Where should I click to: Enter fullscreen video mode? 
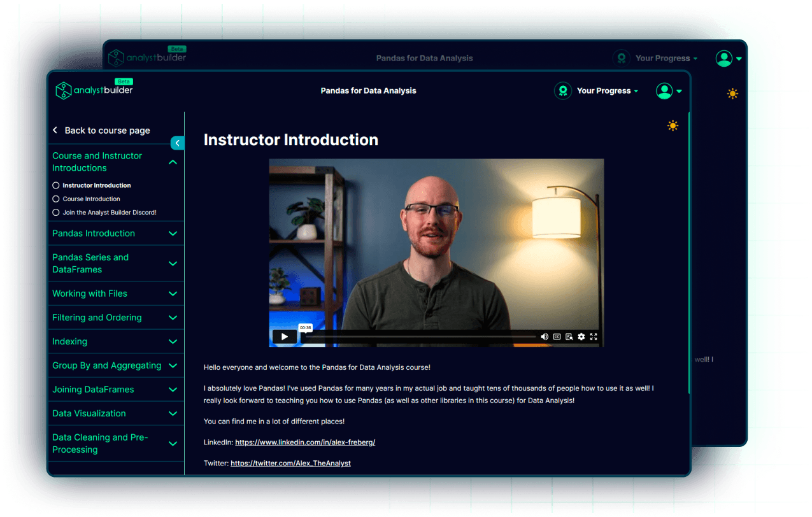click(594, 337)
